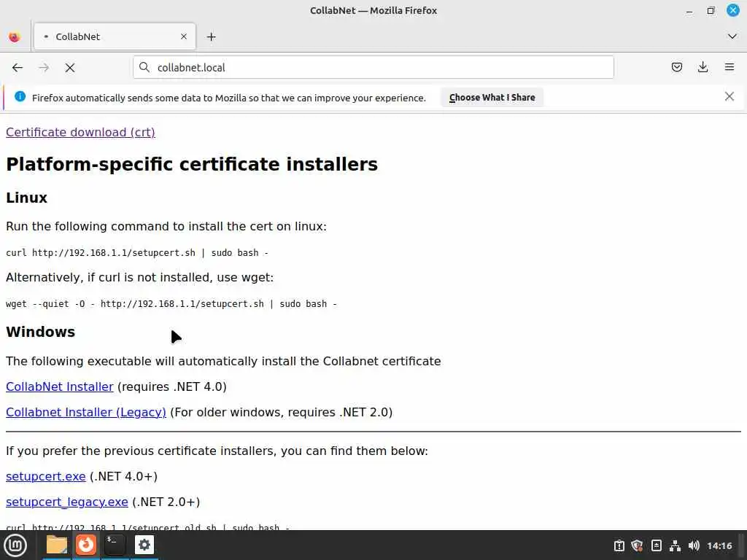This screenshot has height=560, width=747.
Task: Open Certificate download (crt) link
Action: pos(80,132)
